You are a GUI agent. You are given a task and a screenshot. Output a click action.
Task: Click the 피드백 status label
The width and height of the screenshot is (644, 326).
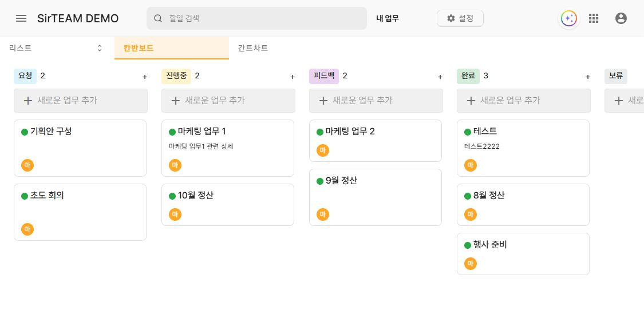[x=324, y=76]
